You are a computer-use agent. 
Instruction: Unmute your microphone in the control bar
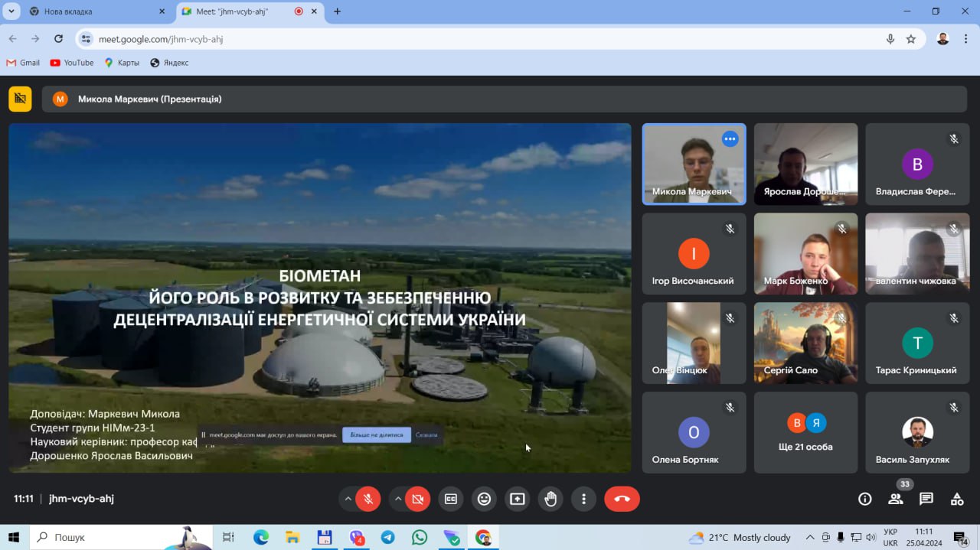coord(368,498)
